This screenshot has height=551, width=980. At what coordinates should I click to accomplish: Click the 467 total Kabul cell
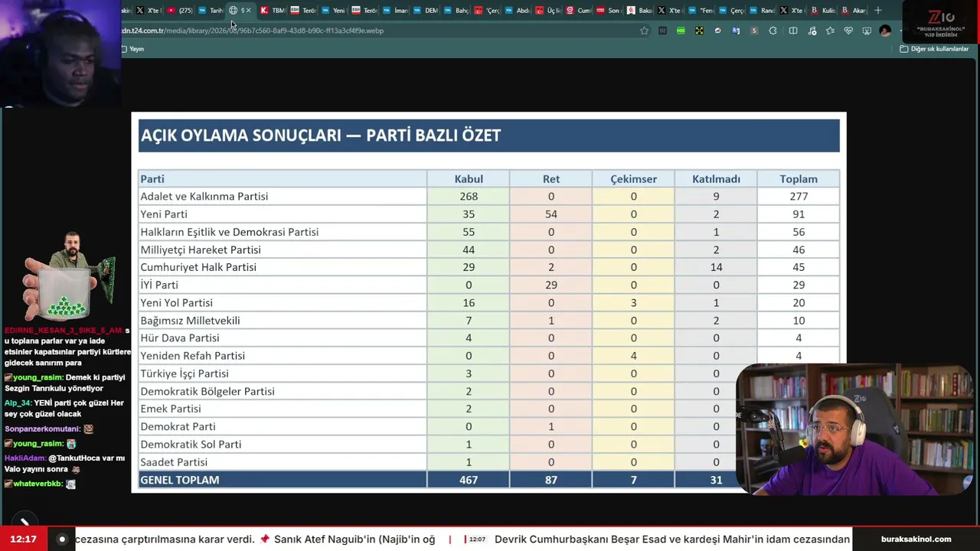469,480
